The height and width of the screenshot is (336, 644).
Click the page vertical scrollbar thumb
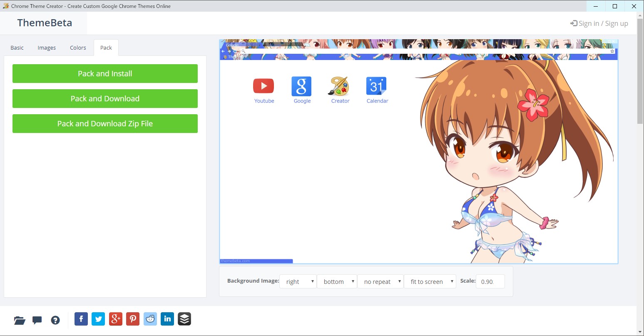pyautogui.click(x=640, y=71)
